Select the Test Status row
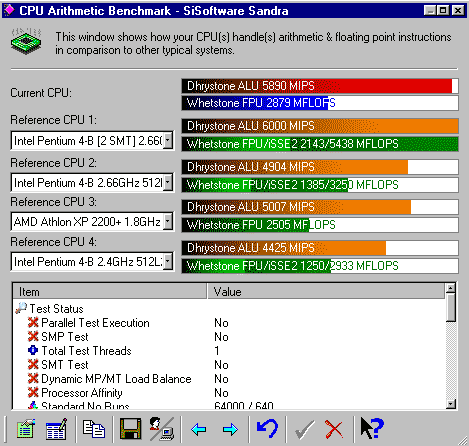Viewport: 469px width, 446px height. coord(56,309)
